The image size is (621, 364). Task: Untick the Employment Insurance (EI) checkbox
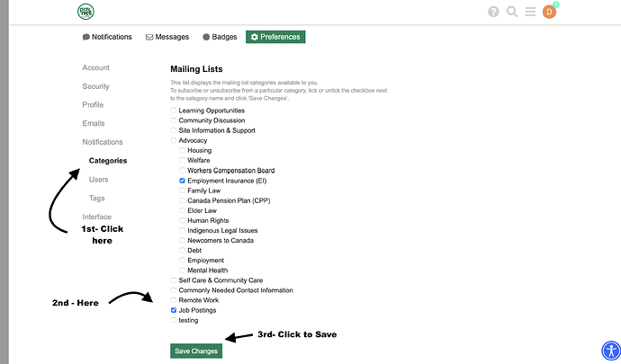(x=182, y=181)
